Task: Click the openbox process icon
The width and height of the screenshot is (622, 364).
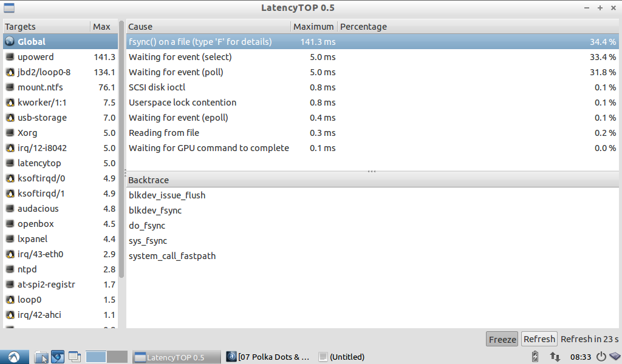Action: pyautogui.click(x=10, y=224)
